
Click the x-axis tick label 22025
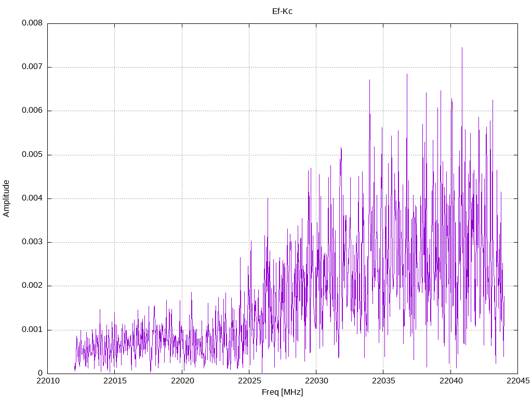coord(250,381)
